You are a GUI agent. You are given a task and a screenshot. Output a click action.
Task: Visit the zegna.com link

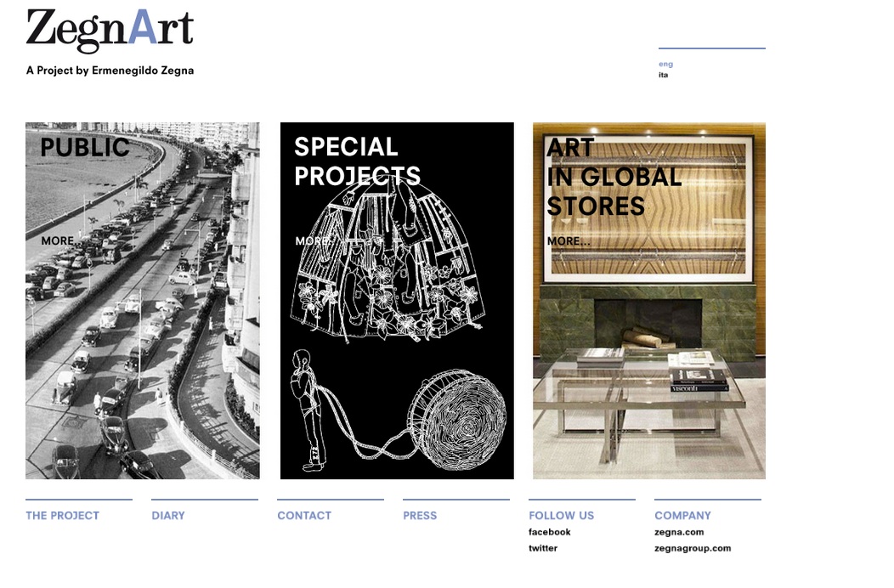tap(679, 532)
